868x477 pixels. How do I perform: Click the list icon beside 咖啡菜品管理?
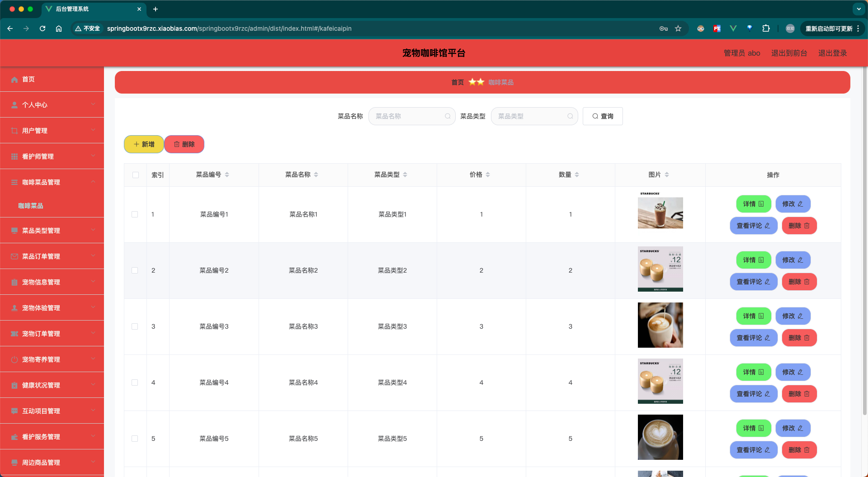[x=14, y=182]
